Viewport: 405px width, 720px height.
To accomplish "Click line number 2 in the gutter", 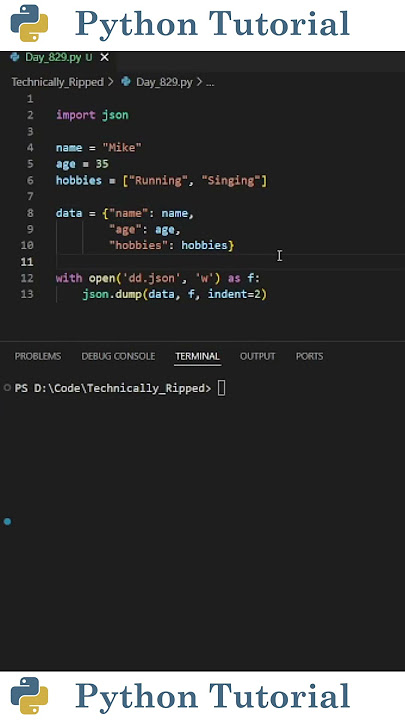I will coord(30,115).
